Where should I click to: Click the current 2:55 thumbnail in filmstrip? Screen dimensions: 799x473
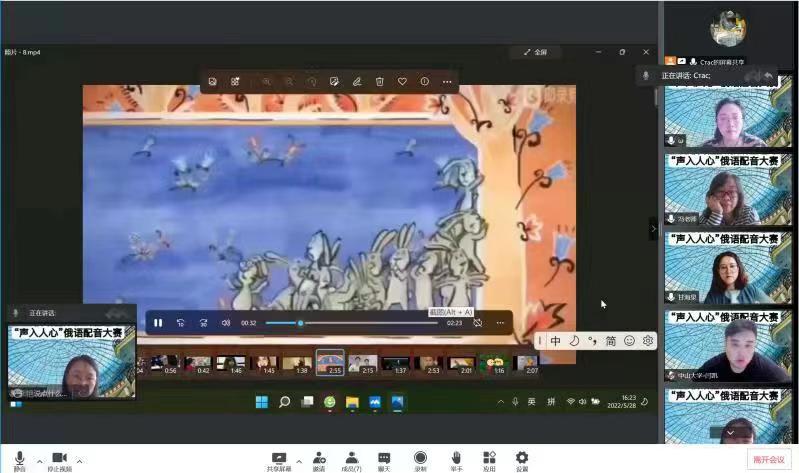[330, 363]
